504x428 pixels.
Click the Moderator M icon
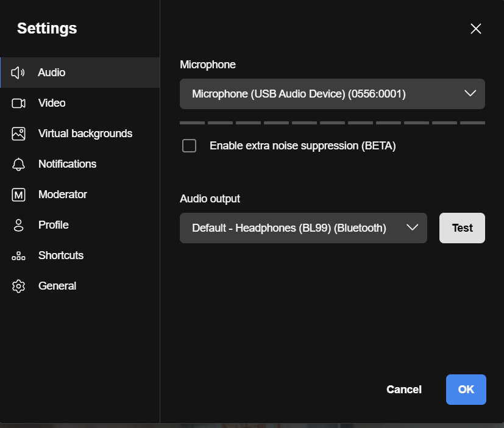coord(18,195)
